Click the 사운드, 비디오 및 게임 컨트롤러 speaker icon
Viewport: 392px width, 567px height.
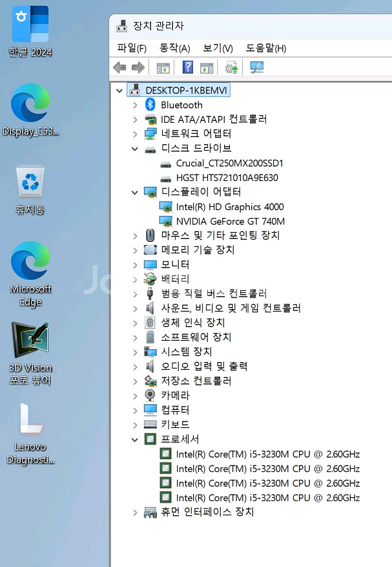(150, 308)
